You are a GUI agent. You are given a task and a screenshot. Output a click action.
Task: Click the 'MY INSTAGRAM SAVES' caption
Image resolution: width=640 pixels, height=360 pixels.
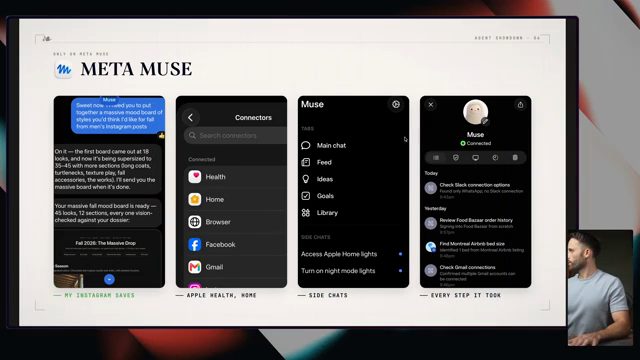(x=99, y=295)
